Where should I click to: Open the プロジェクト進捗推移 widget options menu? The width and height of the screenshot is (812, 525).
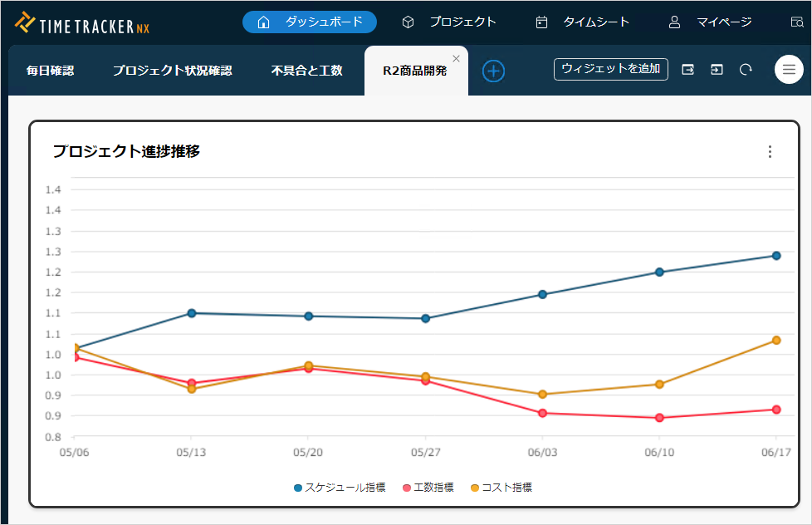(x=770, y=151)
